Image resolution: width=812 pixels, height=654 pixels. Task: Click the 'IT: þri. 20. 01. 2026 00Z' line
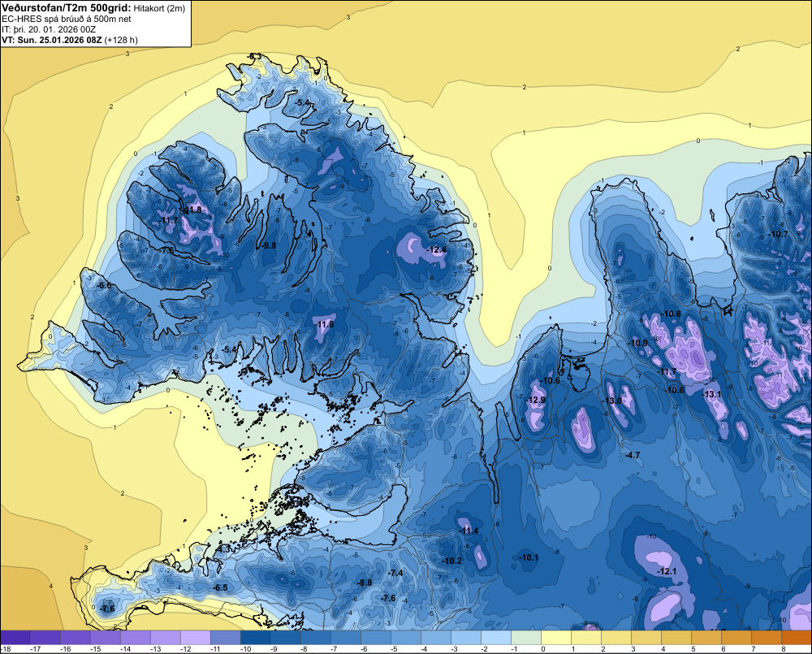(49, 29)
